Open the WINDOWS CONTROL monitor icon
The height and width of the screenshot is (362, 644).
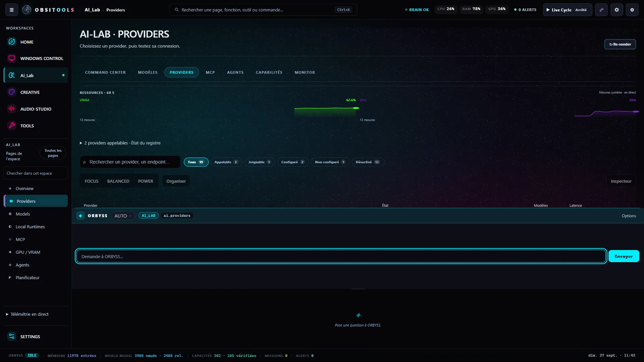12,58
